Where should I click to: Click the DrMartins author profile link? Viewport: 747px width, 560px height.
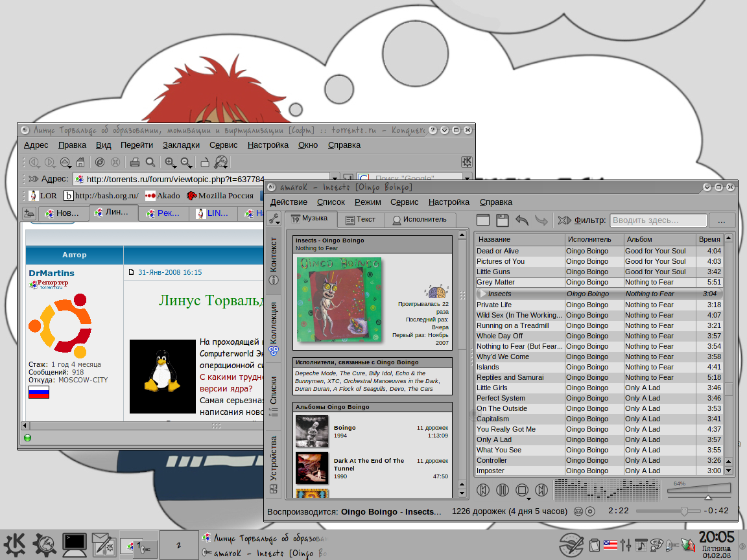pyautogui.click(x=51, y=274)
